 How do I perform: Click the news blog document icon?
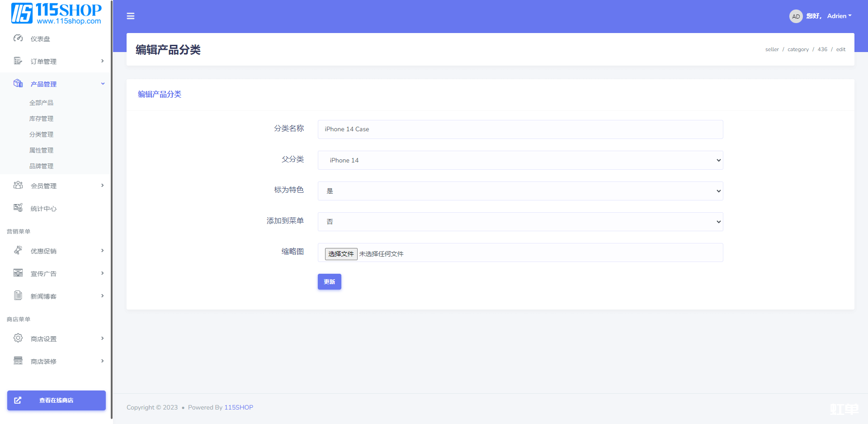pyautogui.click(x=18, y=295)
